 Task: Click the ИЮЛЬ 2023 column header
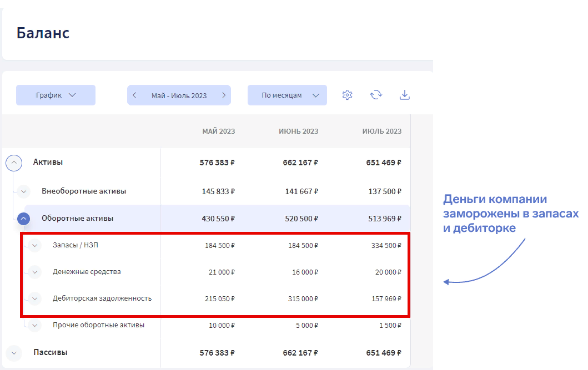pyautogui.click(x=381, y=131)
